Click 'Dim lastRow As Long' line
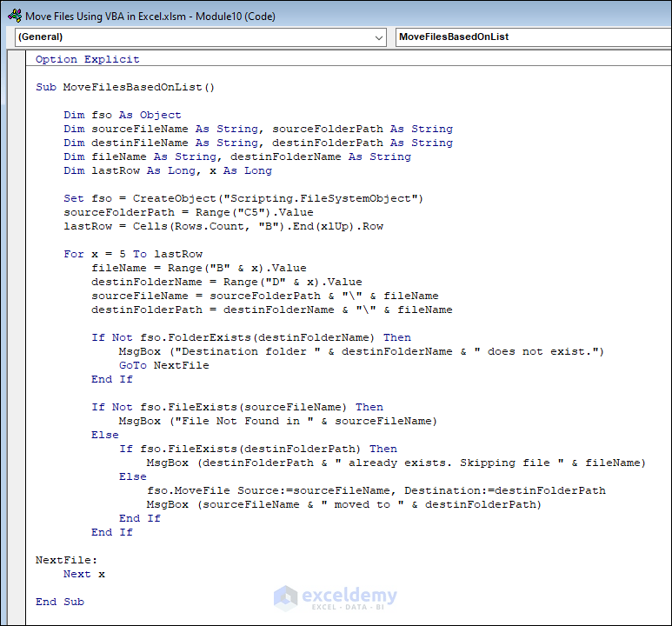 [x=168, y=170]
